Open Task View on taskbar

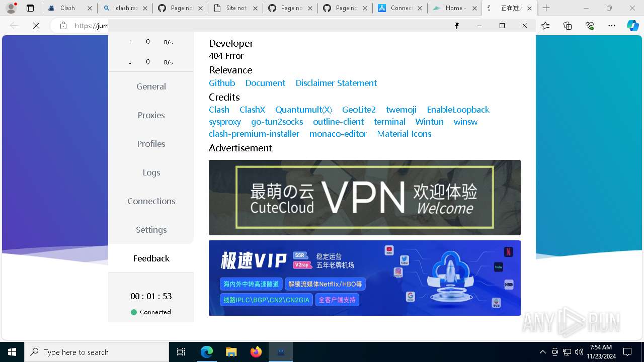pos(181,352)
